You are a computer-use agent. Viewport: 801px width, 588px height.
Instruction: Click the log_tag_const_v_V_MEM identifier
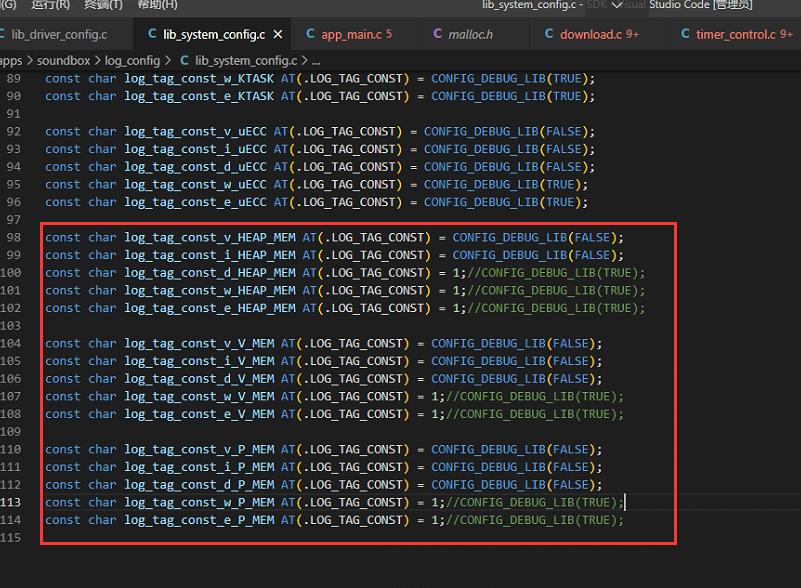[199, 343]
